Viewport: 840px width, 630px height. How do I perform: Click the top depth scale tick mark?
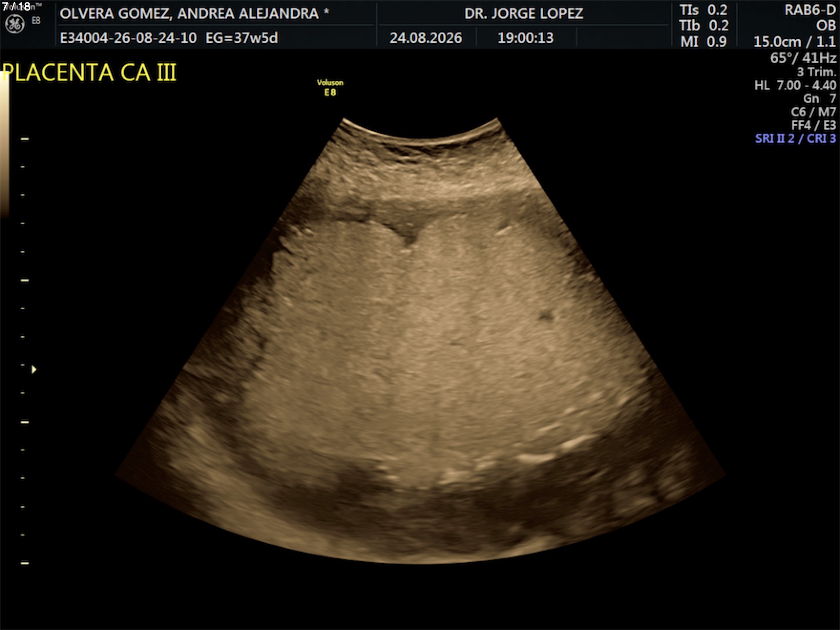(25, 139)
